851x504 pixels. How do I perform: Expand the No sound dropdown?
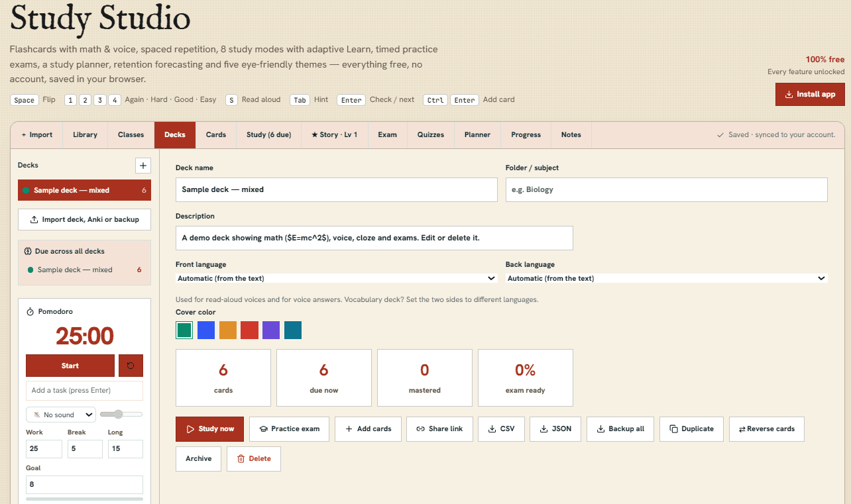point(61,415)
